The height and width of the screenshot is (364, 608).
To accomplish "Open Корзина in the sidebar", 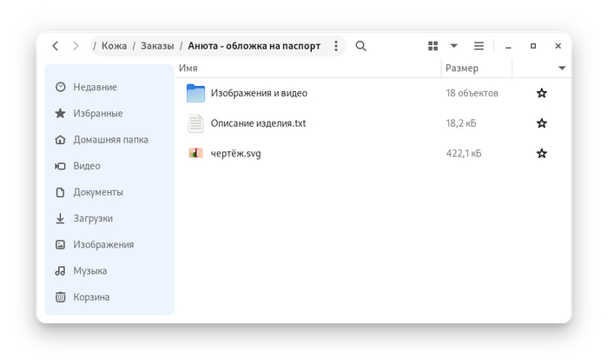I will coord(91,297).
